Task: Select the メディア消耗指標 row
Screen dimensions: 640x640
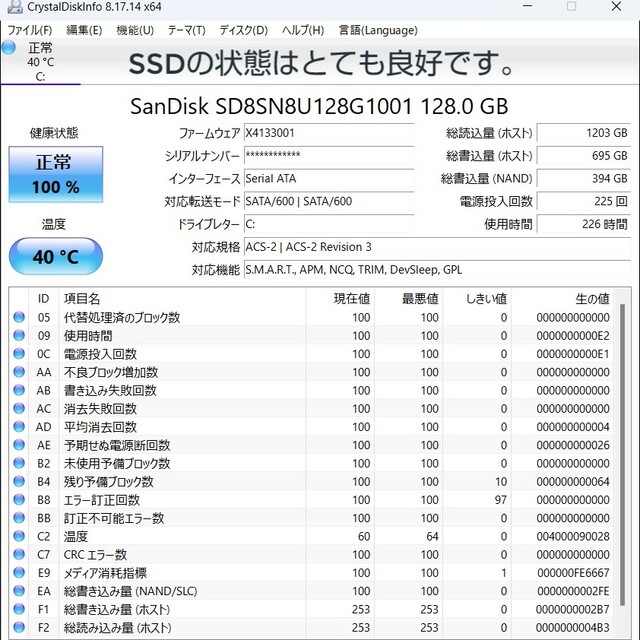Action: 311,572
